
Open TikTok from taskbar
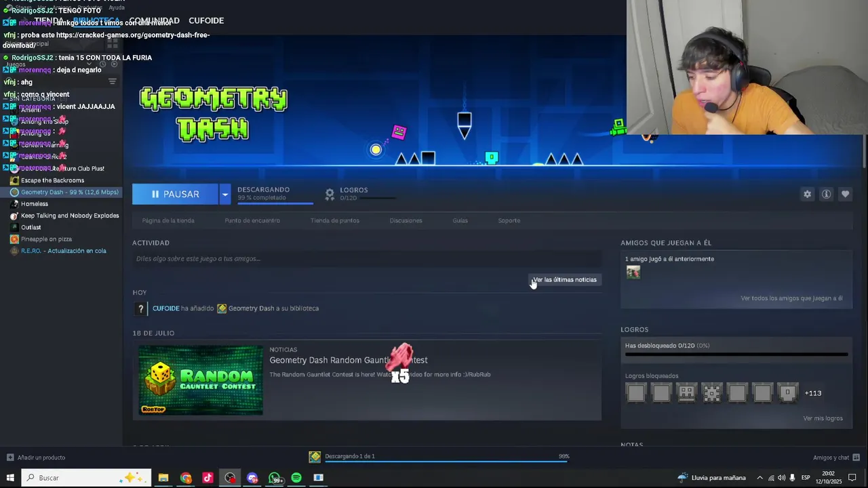(x=208, y=478)
